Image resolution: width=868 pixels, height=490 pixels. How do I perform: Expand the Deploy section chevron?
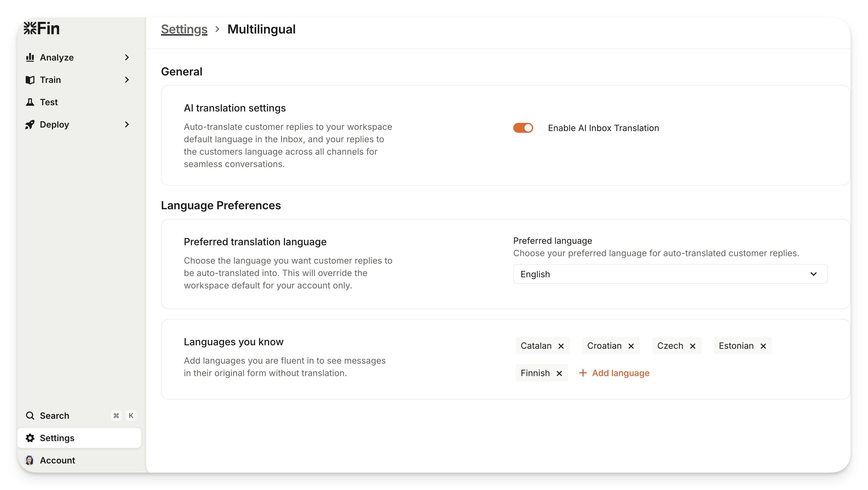[127, 125]
